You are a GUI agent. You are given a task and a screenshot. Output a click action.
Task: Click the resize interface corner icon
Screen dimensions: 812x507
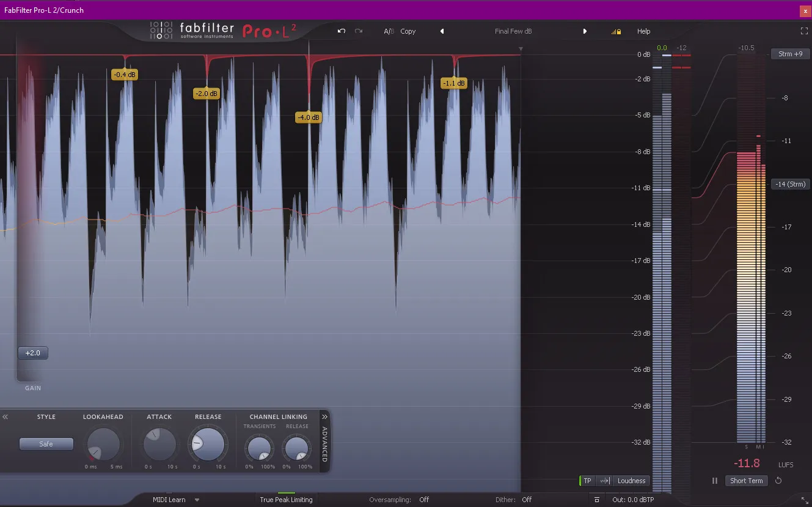click(805, 500)
